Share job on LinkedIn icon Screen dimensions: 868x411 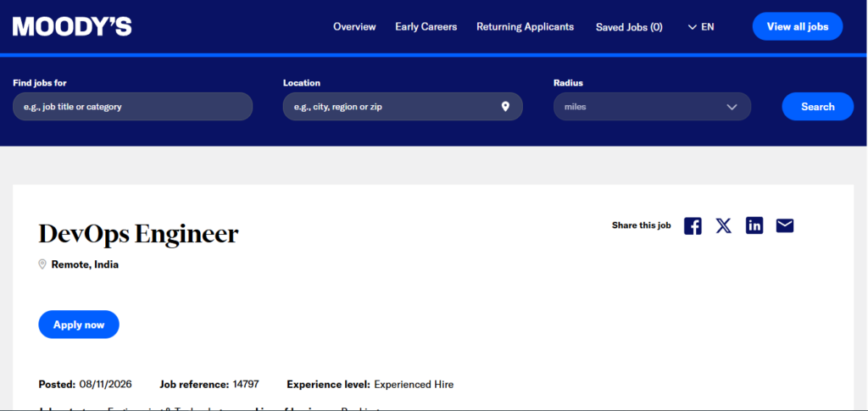click(x=754, y=225)
